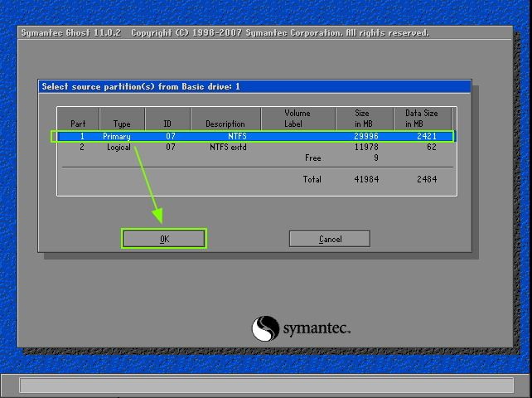Click the Size in MB column header
The height and width of the screenshot is (398, 532).
tap(365, 119)
